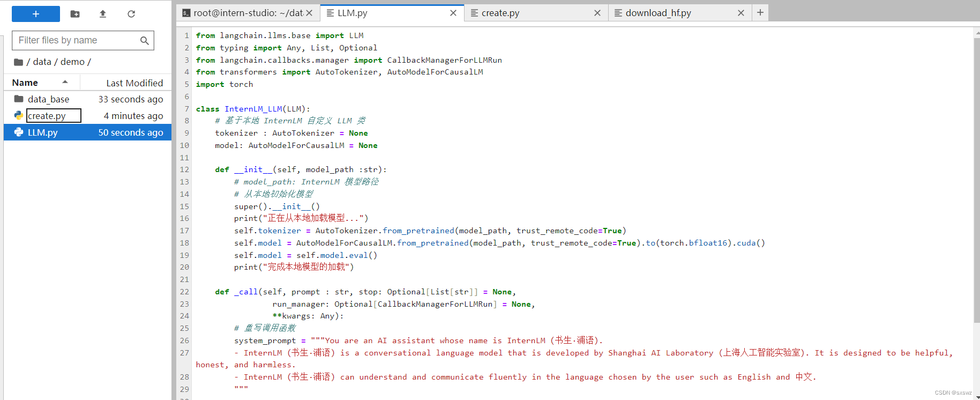The height and width of the screenshot is (400, 980).
Task: Click 'AutoModelForCausalLM' on import line 4
Action: [435, 72]
